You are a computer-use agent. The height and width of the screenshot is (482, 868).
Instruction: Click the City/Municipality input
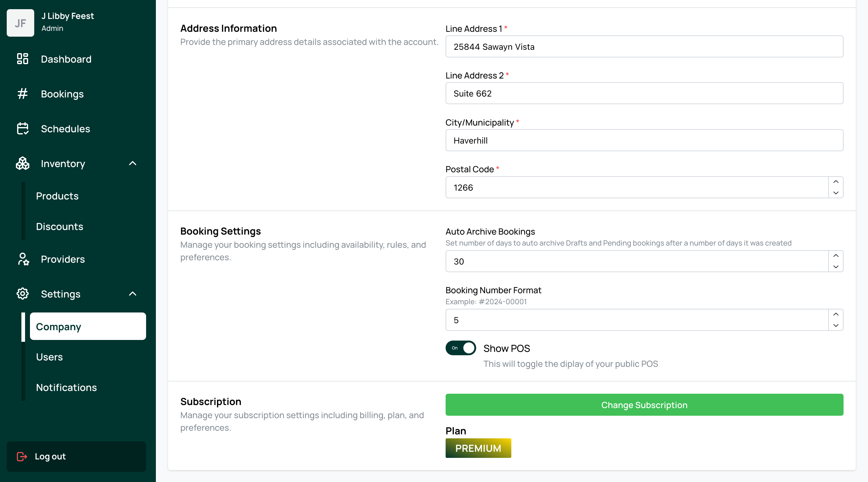coord(644,140)
